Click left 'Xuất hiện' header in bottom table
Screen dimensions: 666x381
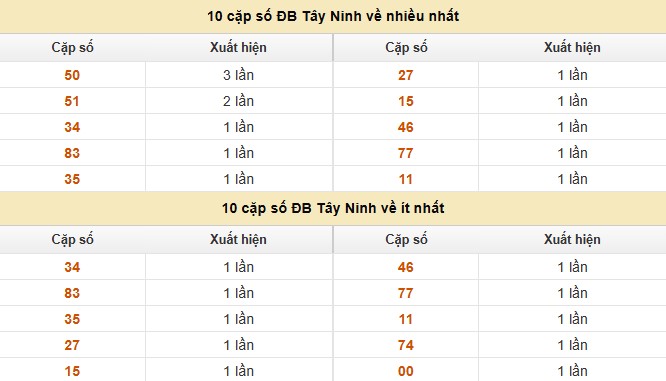[238, 240]
